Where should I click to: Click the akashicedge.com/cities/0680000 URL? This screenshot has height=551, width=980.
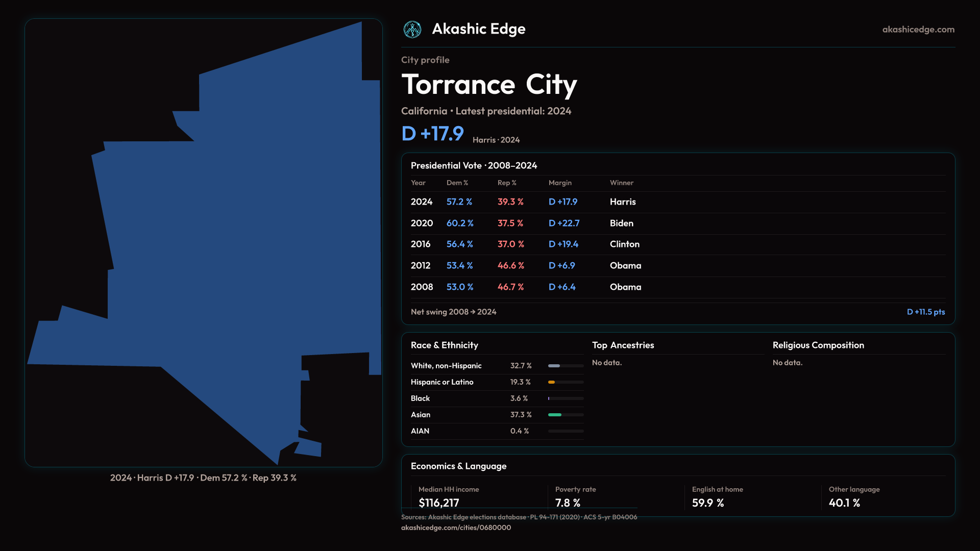[x=456, y=528]
